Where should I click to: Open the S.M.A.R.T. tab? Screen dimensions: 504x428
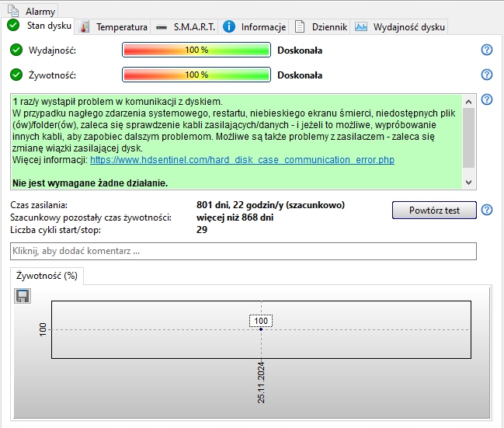pos(186,27)
